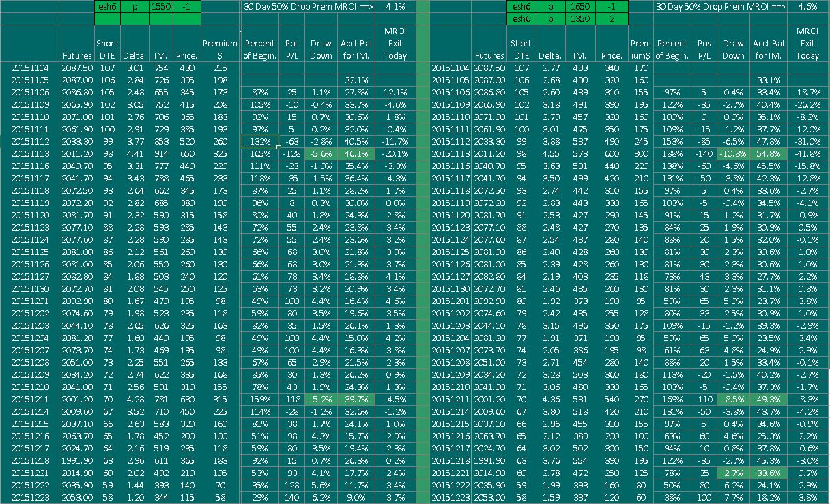Click the -26.2% MROI Exit Today value
830x504 pixels.
[x=807, y=105]
